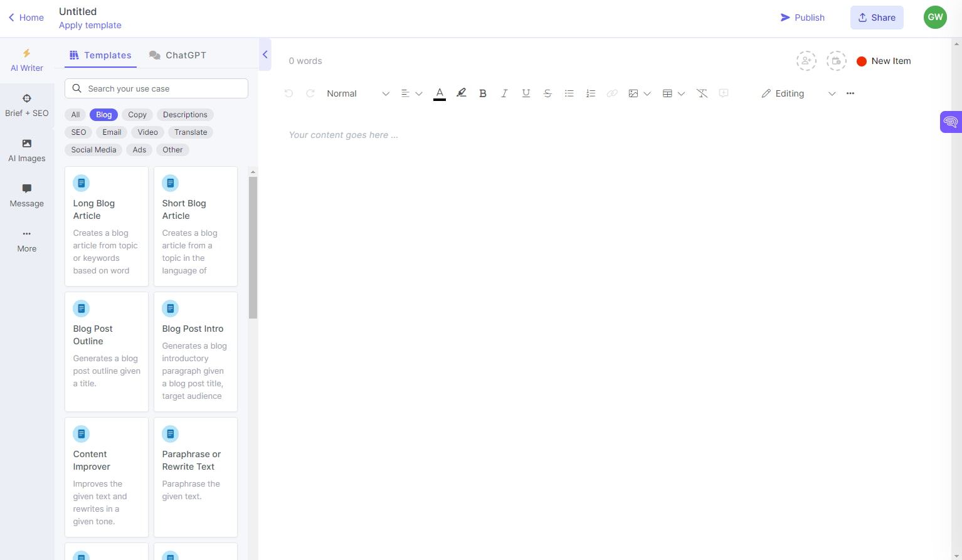
Task: Enable the SEO template filter
Action: coord(78,132)
